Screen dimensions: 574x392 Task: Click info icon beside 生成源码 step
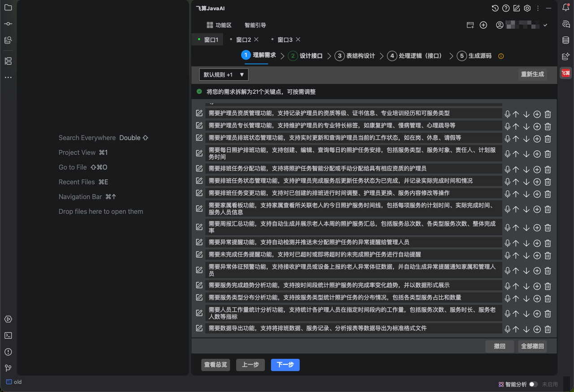pyautogui.click(x=501, y=56)
